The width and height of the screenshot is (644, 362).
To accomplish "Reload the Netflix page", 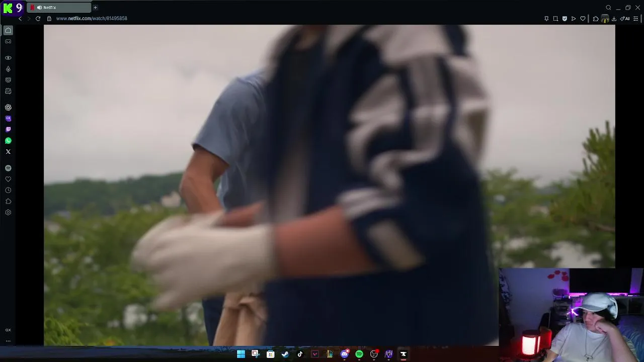I will [38, 19].
